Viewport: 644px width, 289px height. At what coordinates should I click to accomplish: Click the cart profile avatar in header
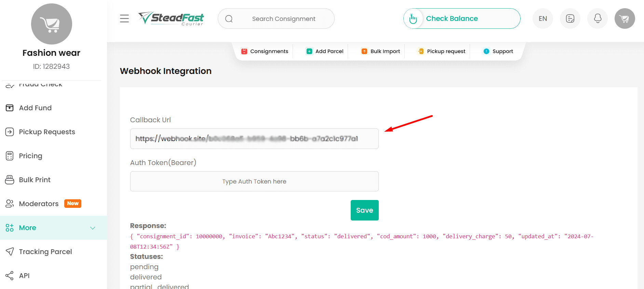click(x=625, y=18)
